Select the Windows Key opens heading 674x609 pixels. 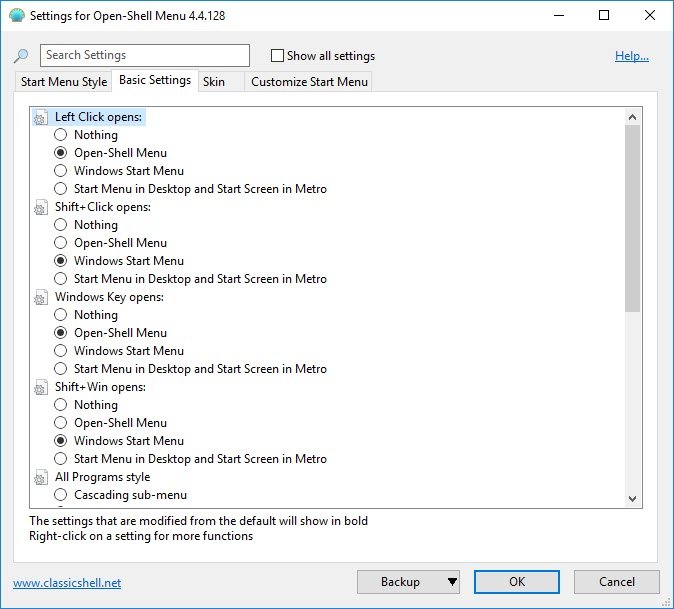click(109, 297)
